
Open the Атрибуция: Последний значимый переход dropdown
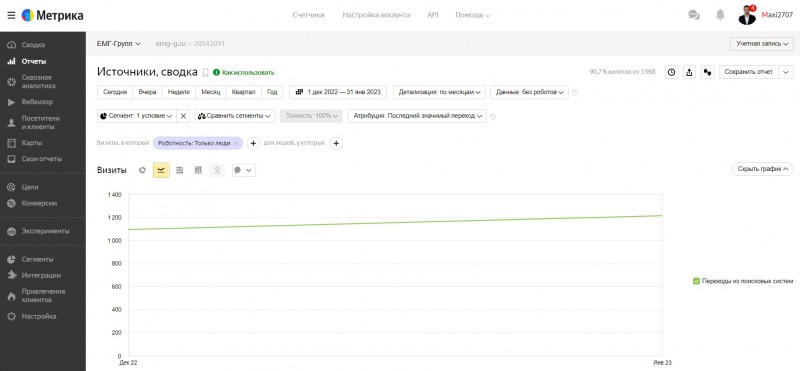pos(417,116)
